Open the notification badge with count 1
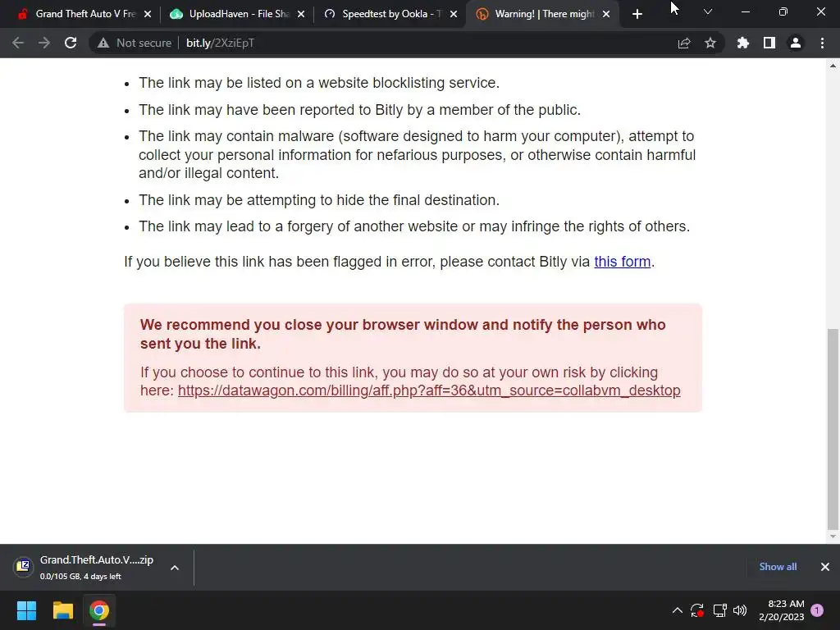 coord(817,609)
